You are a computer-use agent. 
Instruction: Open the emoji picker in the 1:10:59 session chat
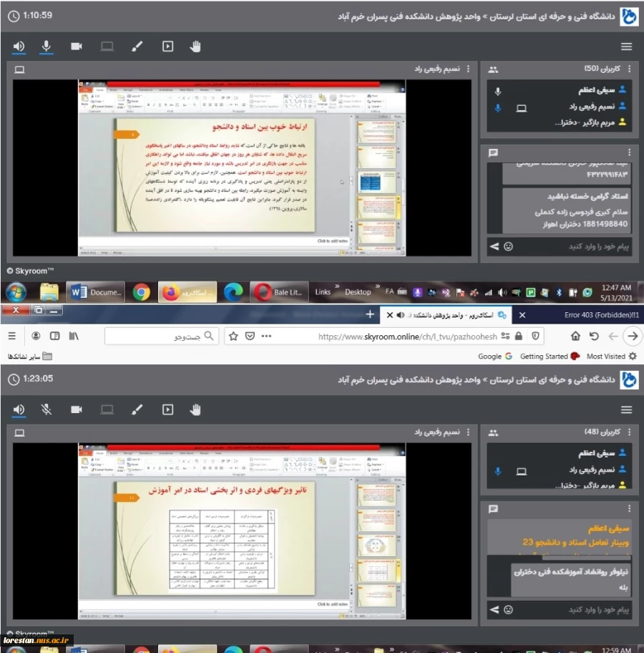(508, 246)
